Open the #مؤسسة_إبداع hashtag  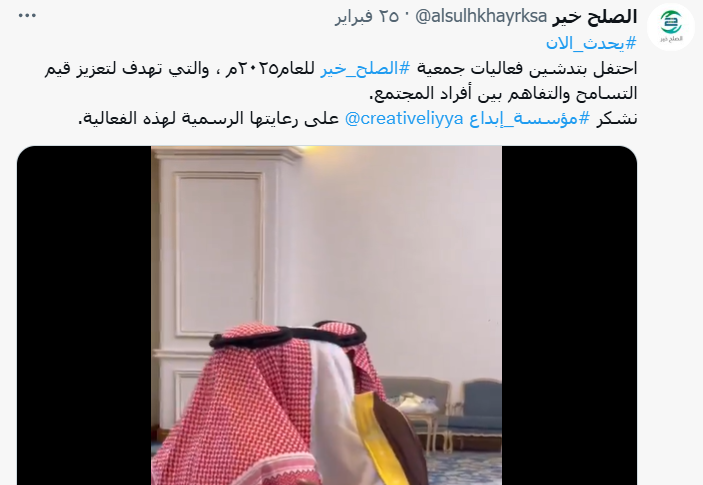coord(529,119)
